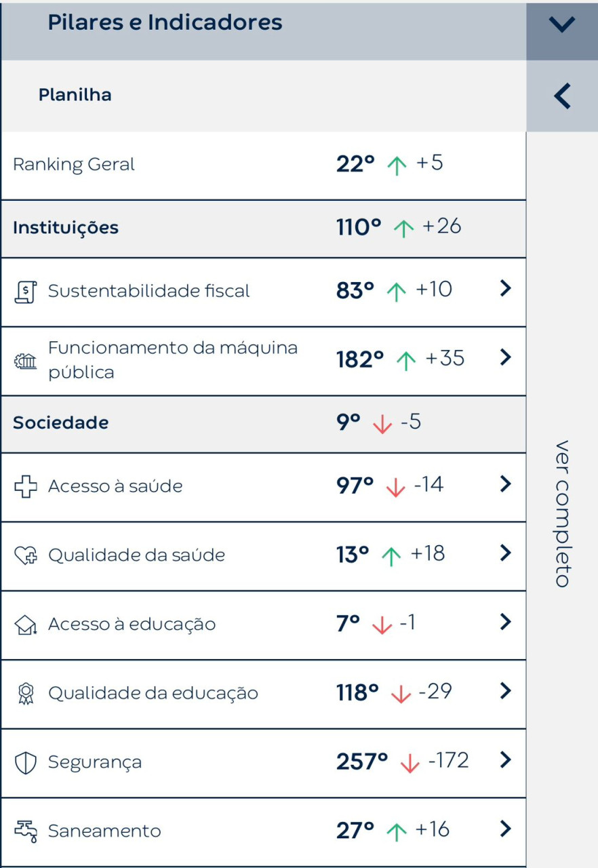This screenshot has width=598, height=868.
Task: Click the Acesso à educação graduation cap icon
Action: point(26,625)
